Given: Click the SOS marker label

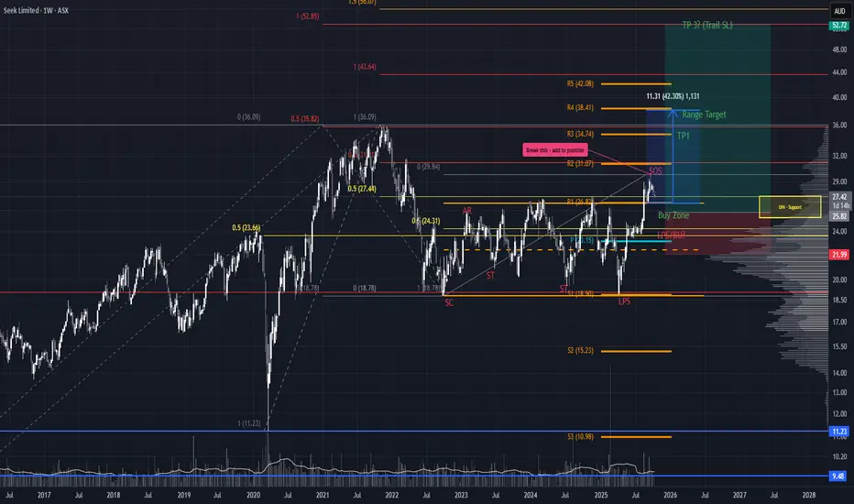Looking at the screenshot, I should click(655, 171).
